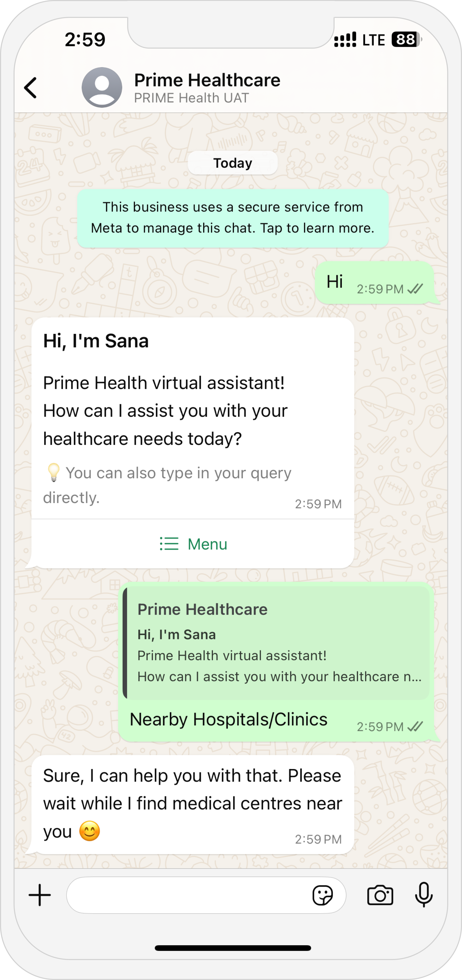The height and width of the screenshot is (980, 462).
Task: Open the Menu list button
Action: [x=193, y=544]
